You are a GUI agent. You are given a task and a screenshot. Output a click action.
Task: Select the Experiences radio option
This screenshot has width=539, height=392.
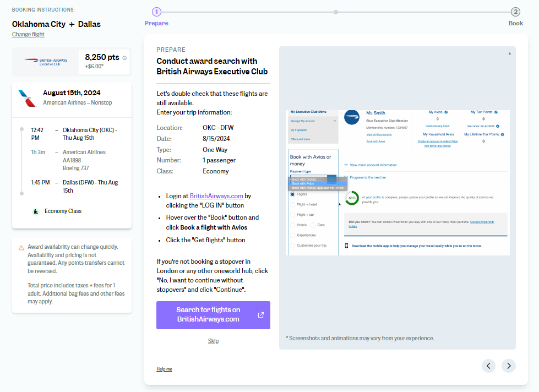[x=292, y=235]
